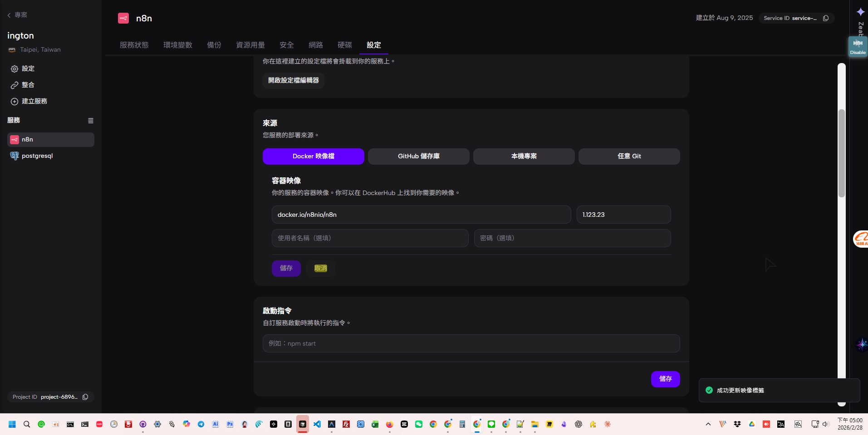This screenshot has width=868, height=435.
Task: Switch to the 資源用量 tab
Action: (x=250, y=45)
